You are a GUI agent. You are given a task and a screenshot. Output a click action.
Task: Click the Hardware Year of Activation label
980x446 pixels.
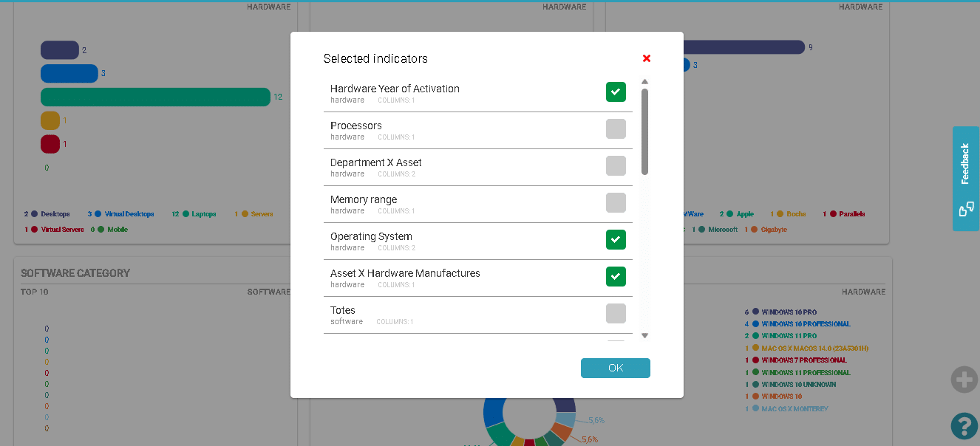[395, 89]
